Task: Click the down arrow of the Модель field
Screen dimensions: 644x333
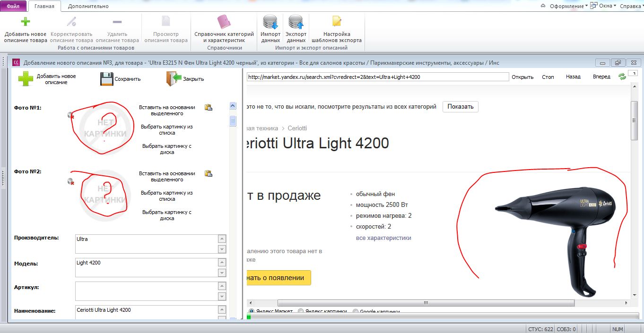Action: [222, 273]
